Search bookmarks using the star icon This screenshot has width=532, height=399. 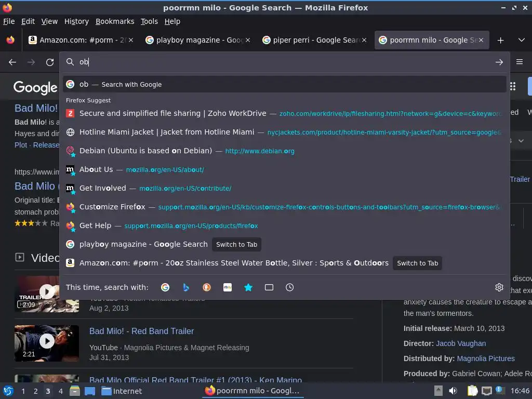pos(248,287)
